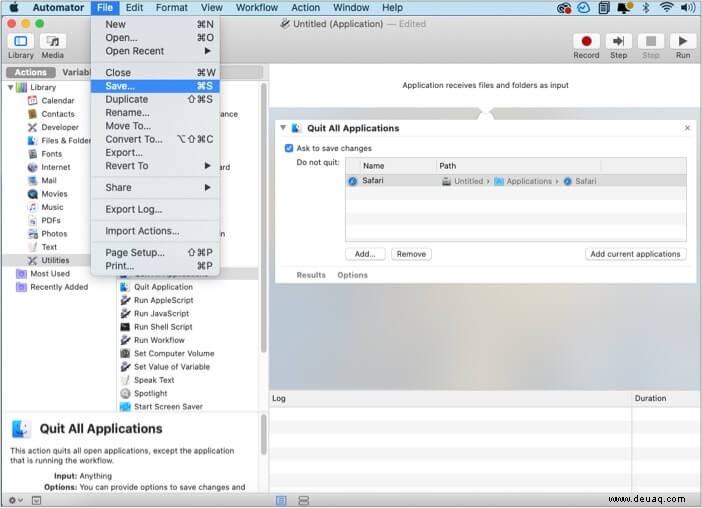Open Recently Added smart group
The image size is (702, 508).
pos(58,287)
